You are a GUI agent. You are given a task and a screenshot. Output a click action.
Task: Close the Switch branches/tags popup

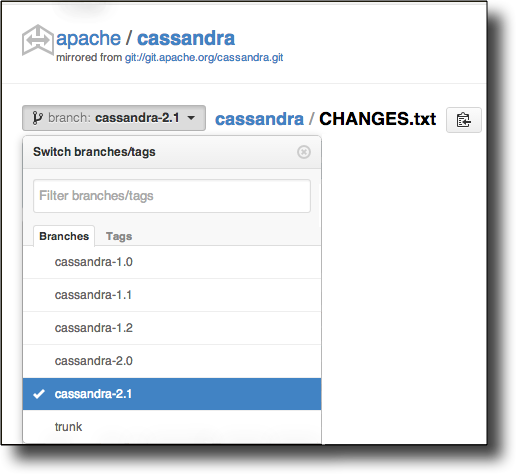point(304,152)
